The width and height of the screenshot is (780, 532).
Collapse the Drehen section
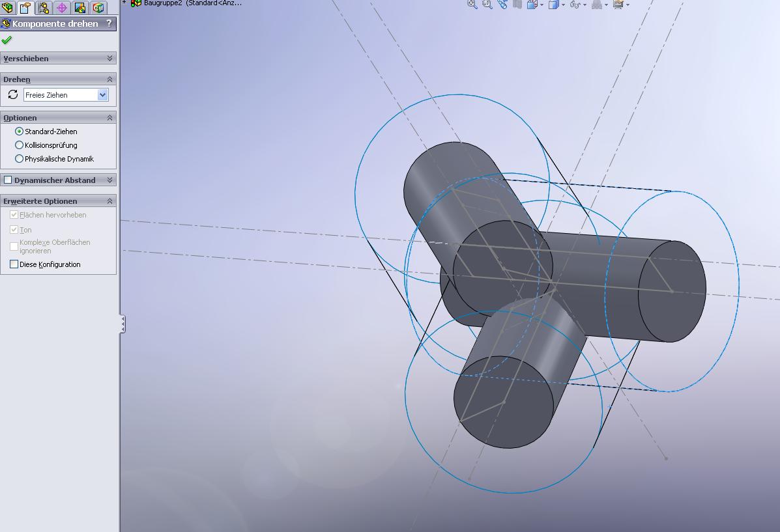[110, 79]
